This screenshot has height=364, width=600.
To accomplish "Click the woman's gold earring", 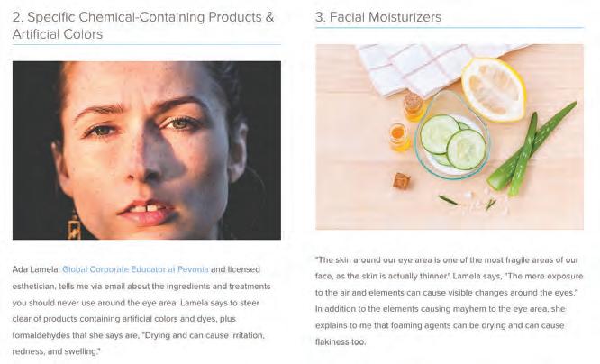I will [x=74, y=226].
